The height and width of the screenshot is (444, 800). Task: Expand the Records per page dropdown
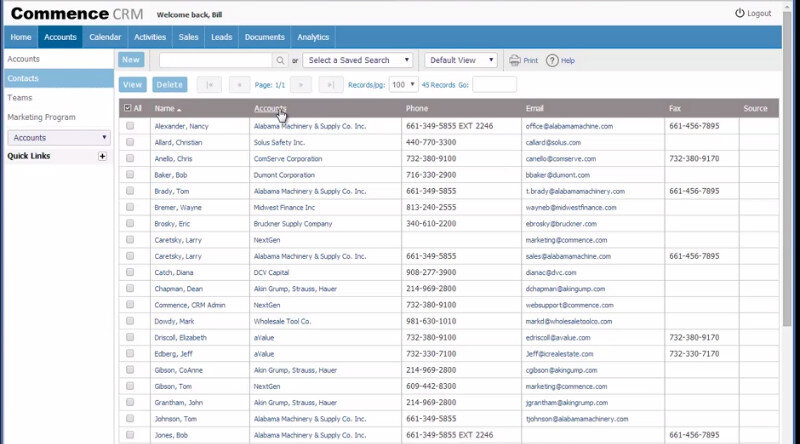[404, 85]
